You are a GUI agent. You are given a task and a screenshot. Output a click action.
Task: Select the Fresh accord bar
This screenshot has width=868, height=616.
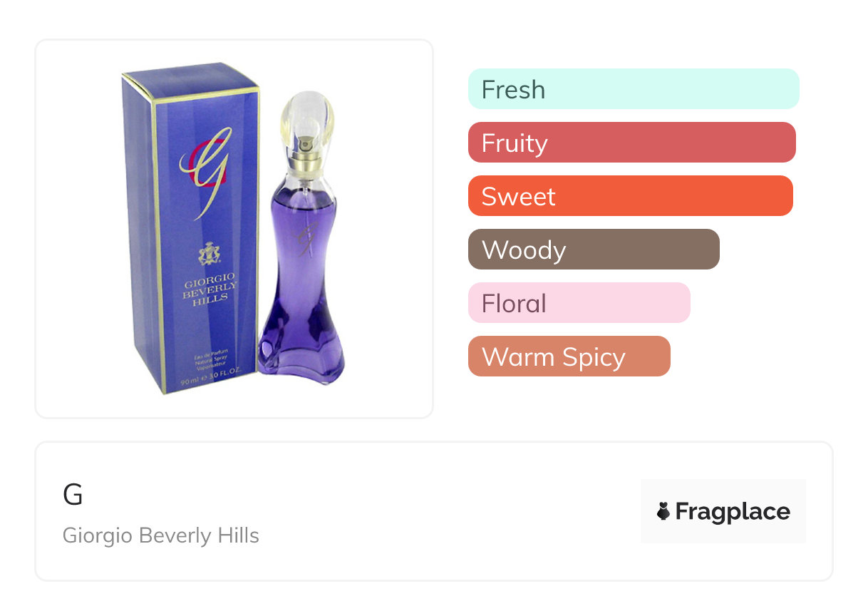[x=633, y=89]
